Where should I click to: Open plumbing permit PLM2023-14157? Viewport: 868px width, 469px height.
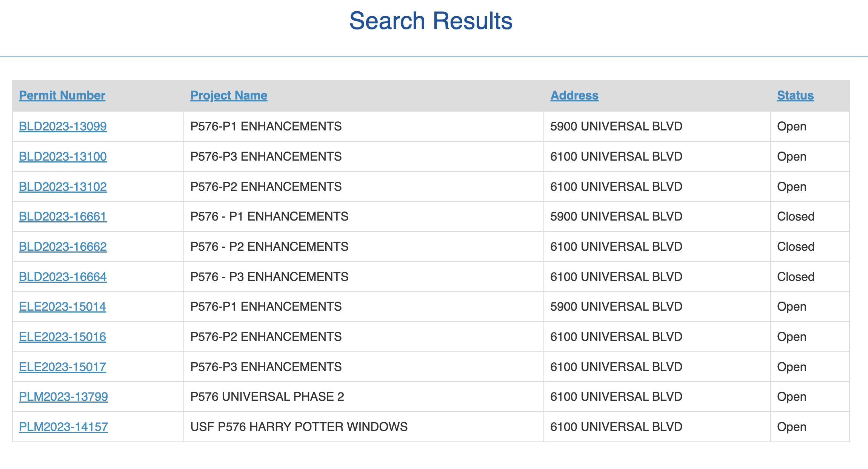63,427
